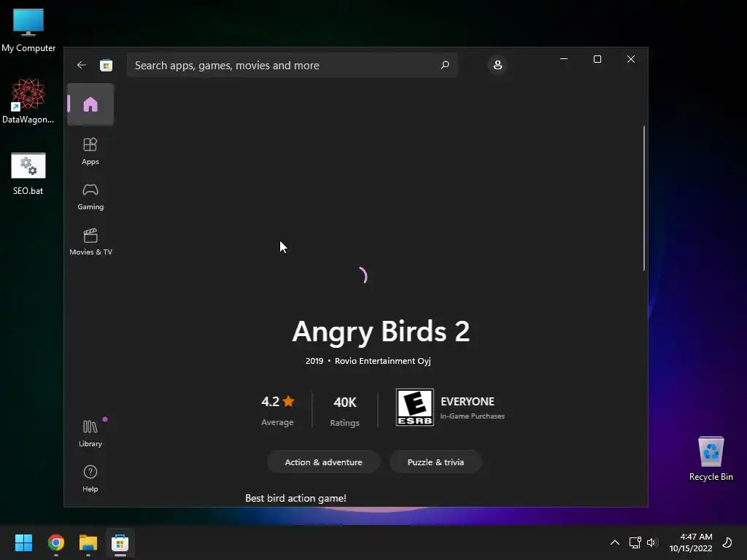The height and width of the screenshot is (560, 747).
Task: Click the ESRB Everyone rating badge
Action: pos(415,408)
